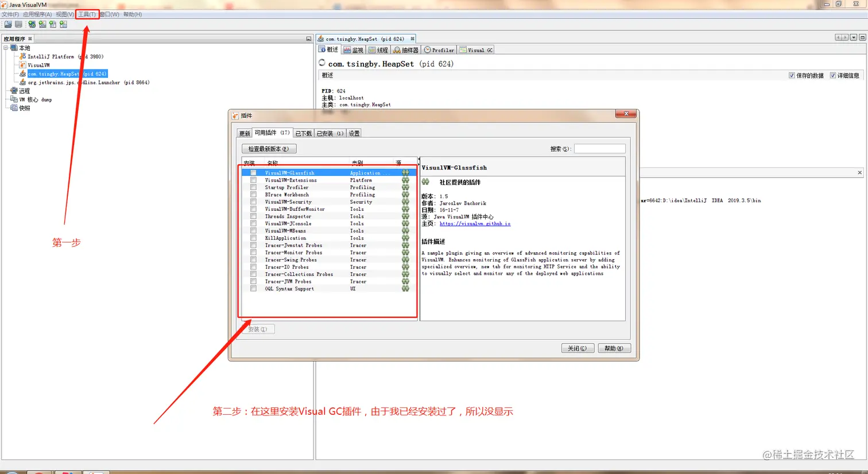Image resolution: width=868 pixels, height=474 pixels.
Task: Open the https://visualvm.github.io link
Action: click(x=475, y=223)
